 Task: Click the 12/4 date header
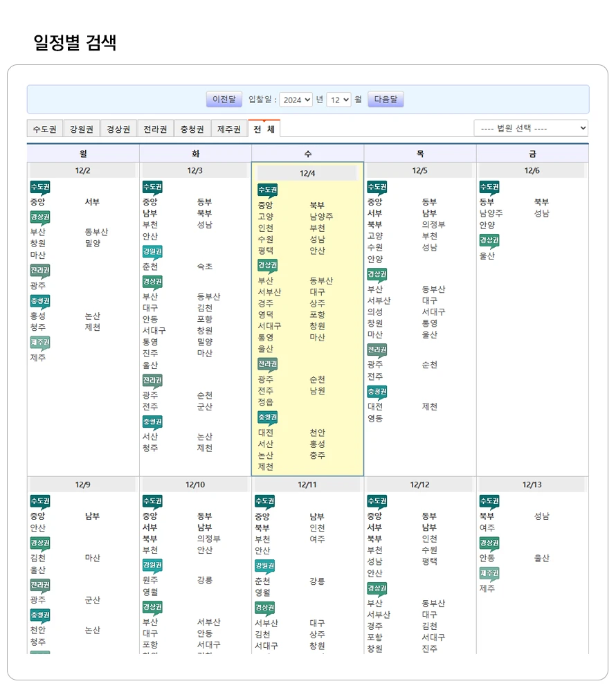coord(307,174)
